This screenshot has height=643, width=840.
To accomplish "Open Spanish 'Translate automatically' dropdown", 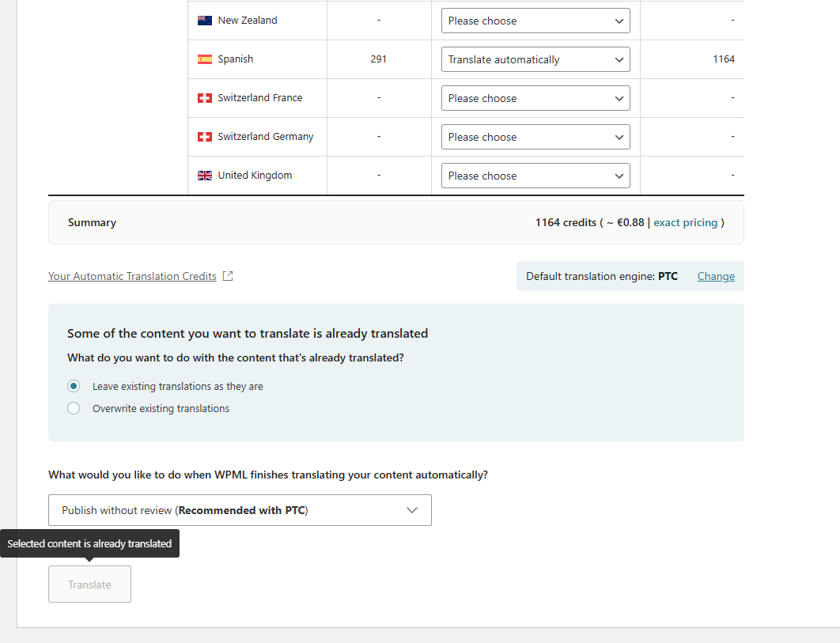I will (535, 59).
